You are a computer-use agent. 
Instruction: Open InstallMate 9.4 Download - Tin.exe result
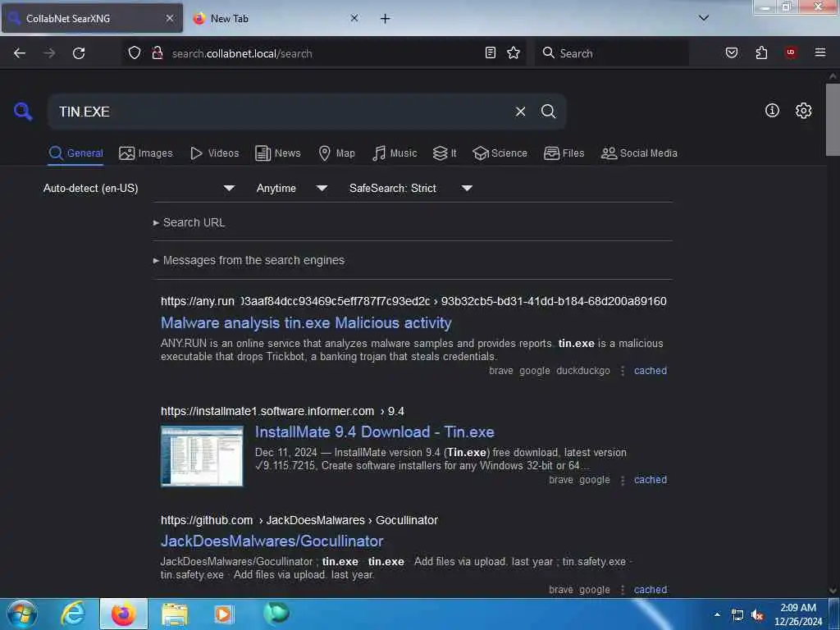374,431
